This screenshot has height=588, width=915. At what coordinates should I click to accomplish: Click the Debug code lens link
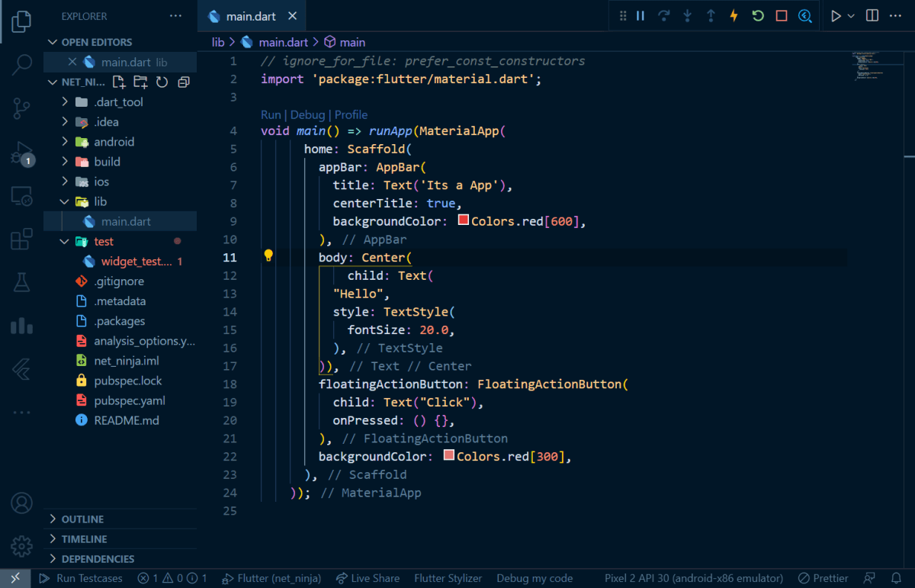click(307, 114)
